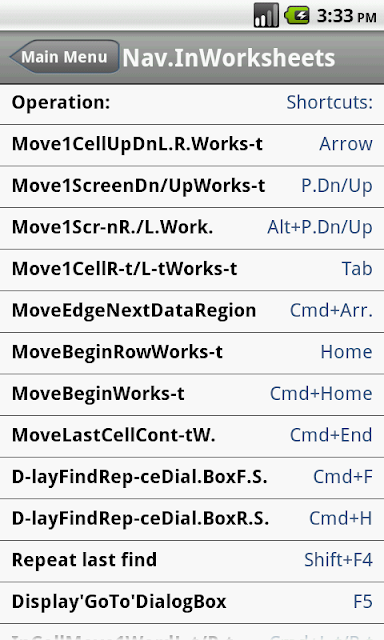
Task: Tap the Nav.InWorksheets title
Action: [229, 58]
